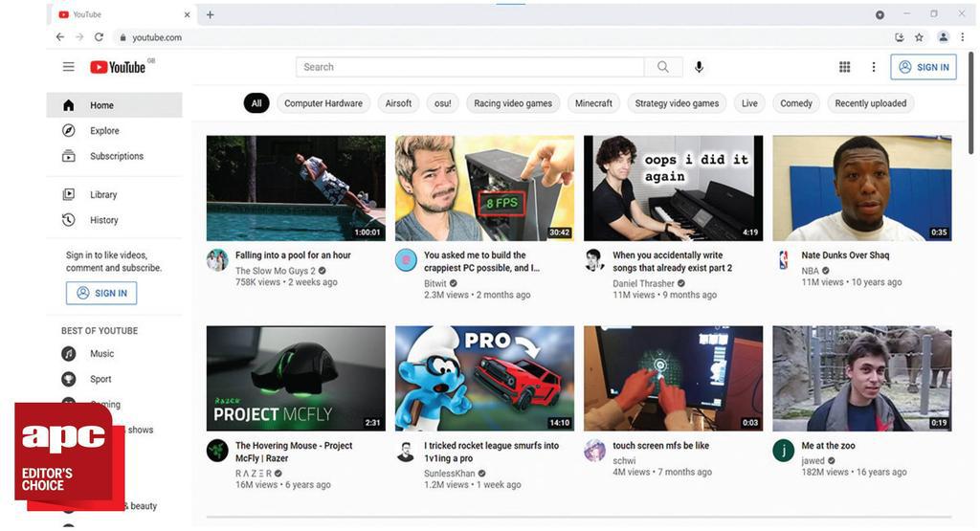980x531 pixels.
Task: Open Subscriptions in the sidebar
Action: 115,156
